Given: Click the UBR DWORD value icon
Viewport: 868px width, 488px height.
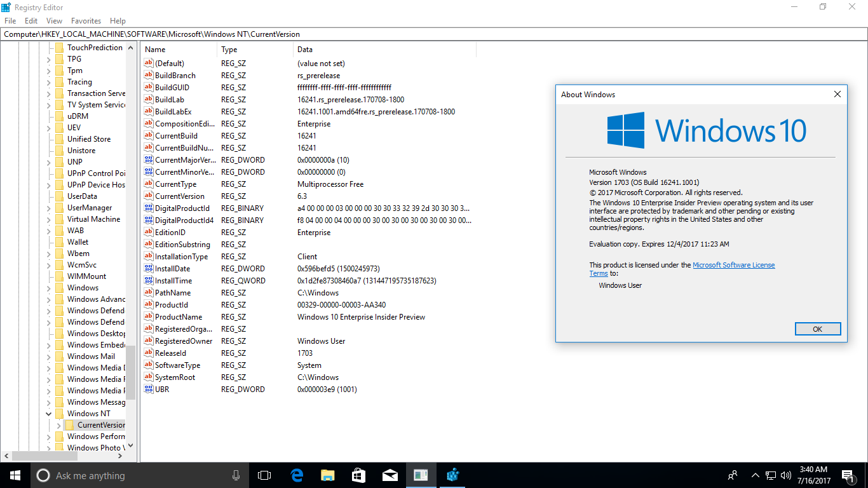Looking at the screenshot, I should pos(149,390).
